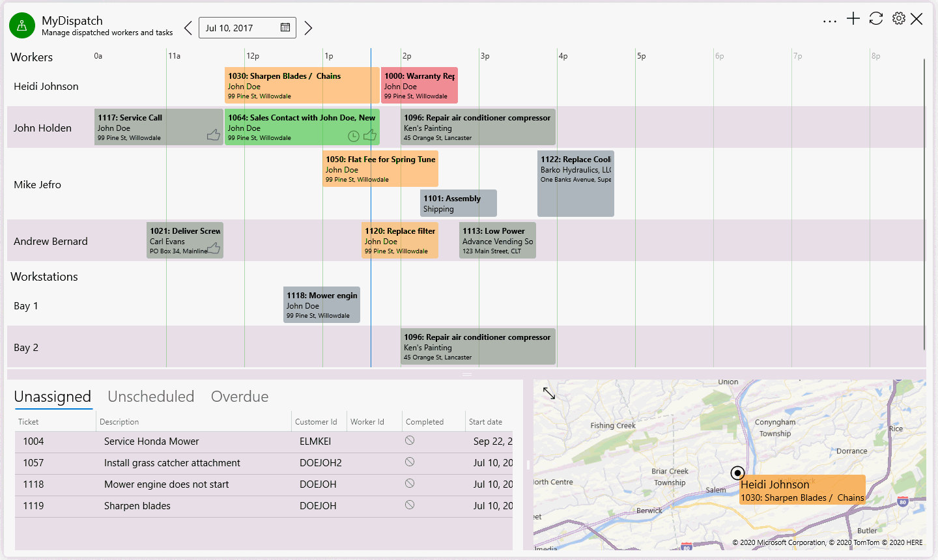Open the settings gear
The image size is (938, 560).
899,19
